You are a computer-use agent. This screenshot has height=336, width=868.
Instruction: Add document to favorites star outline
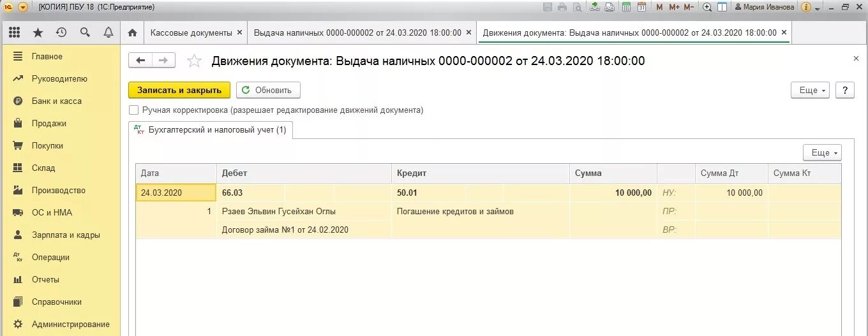click(194, 61)
